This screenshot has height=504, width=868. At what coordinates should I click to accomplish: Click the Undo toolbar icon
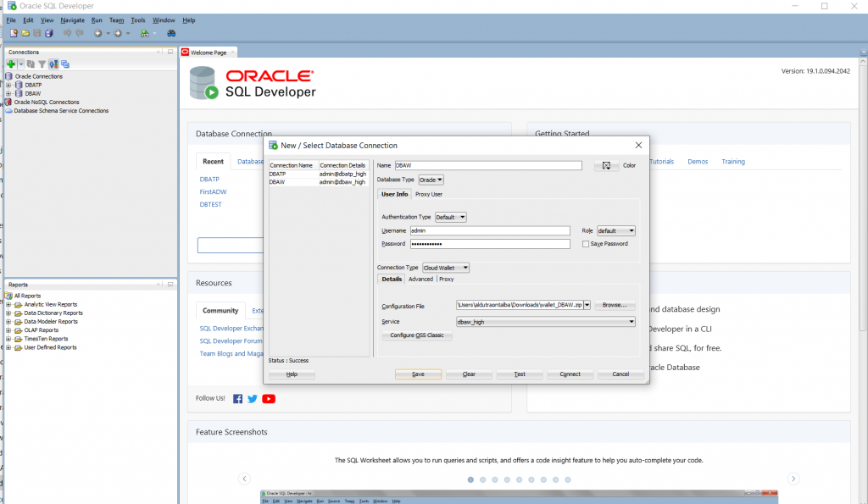pyautogui.click(x=67, y=33)
